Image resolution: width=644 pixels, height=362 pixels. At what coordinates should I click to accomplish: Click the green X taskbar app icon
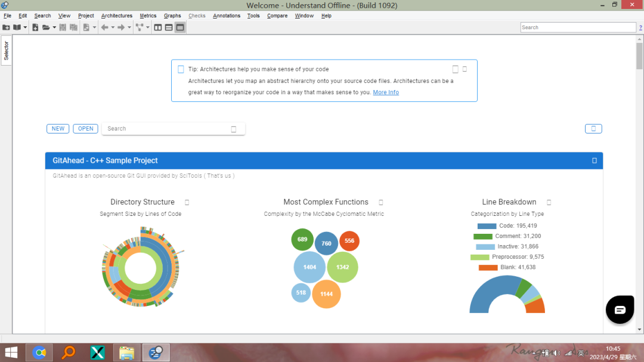(98, 352)
